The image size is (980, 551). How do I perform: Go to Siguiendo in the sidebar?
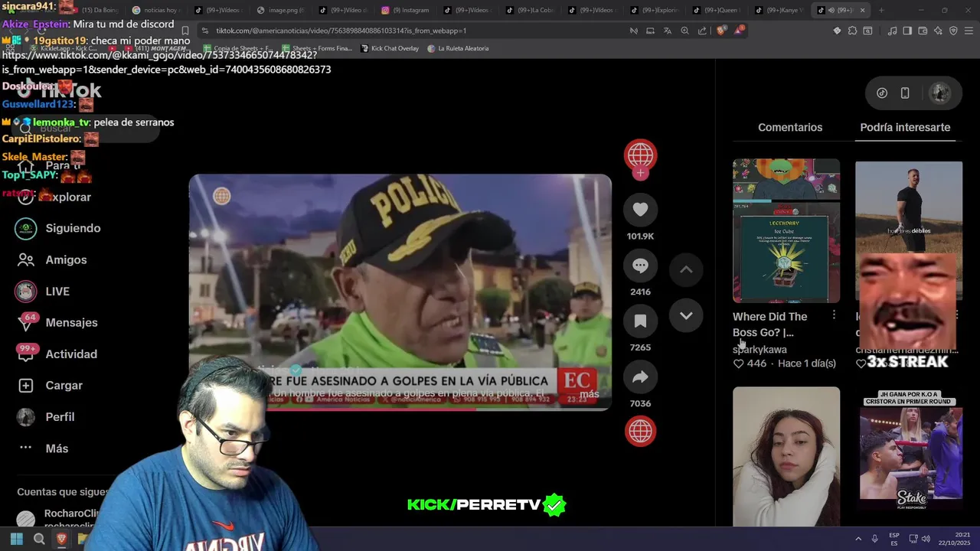pos(59,228)
